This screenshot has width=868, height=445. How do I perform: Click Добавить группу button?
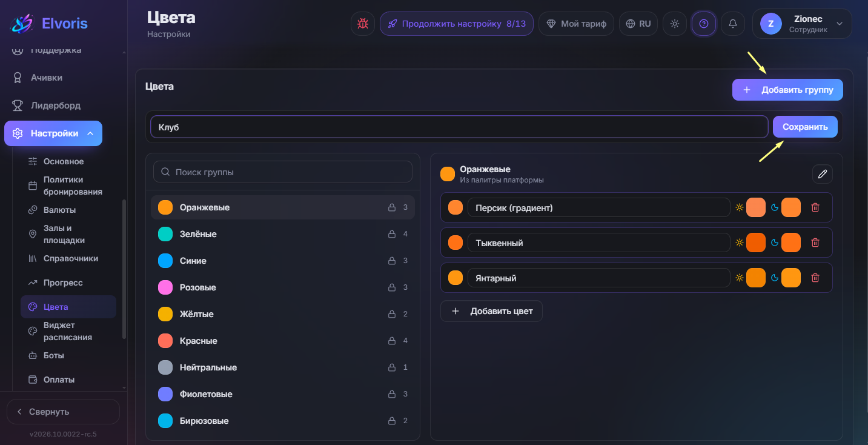[787, 90]
